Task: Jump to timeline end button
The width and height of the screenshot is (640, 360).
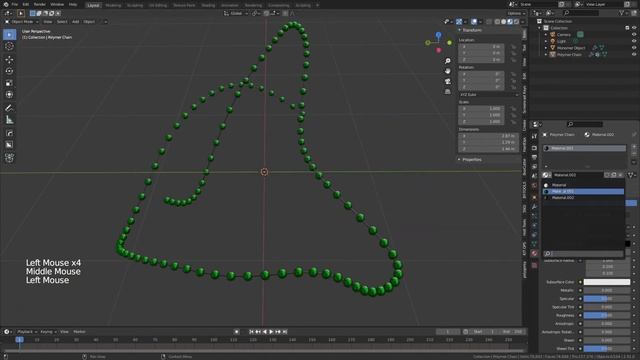Action: (x=285, y=332)
